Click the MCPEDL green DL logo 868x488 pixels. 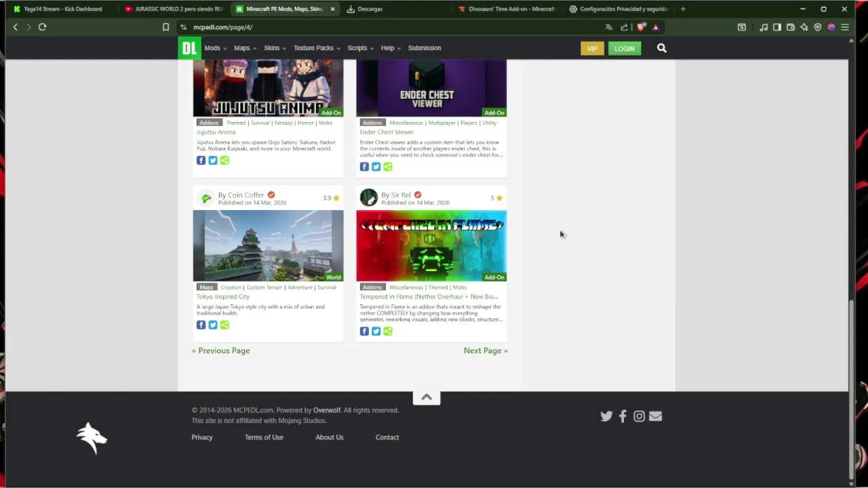pyautogui.click(x=189, y=48)
